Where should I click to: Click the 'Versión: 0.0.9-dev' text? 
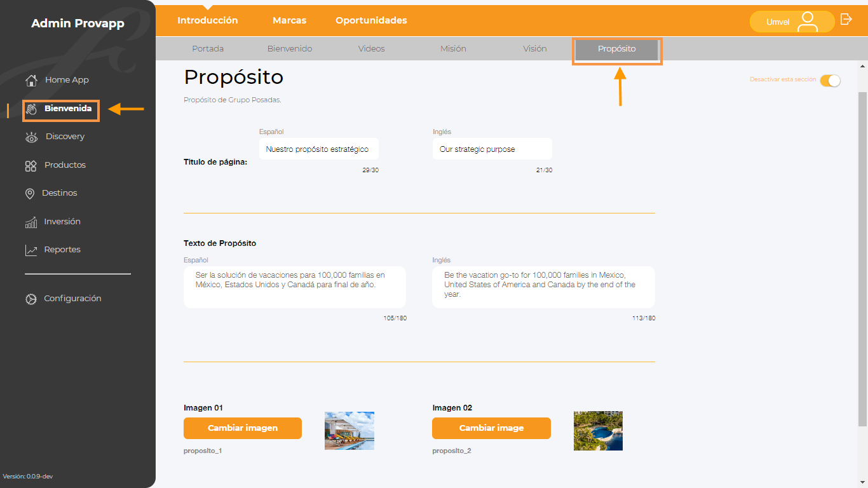(28, 477)
